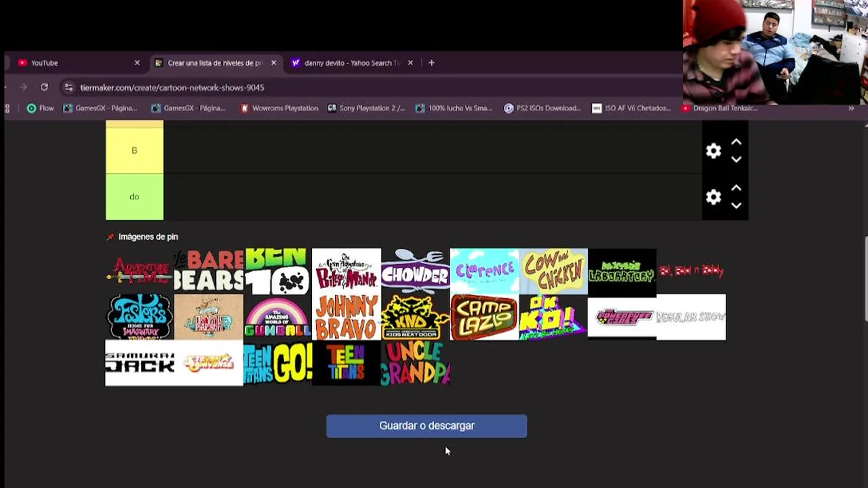
Task: Switch to danny devito Yahoo Search tab
Action: tap(352, 62)
